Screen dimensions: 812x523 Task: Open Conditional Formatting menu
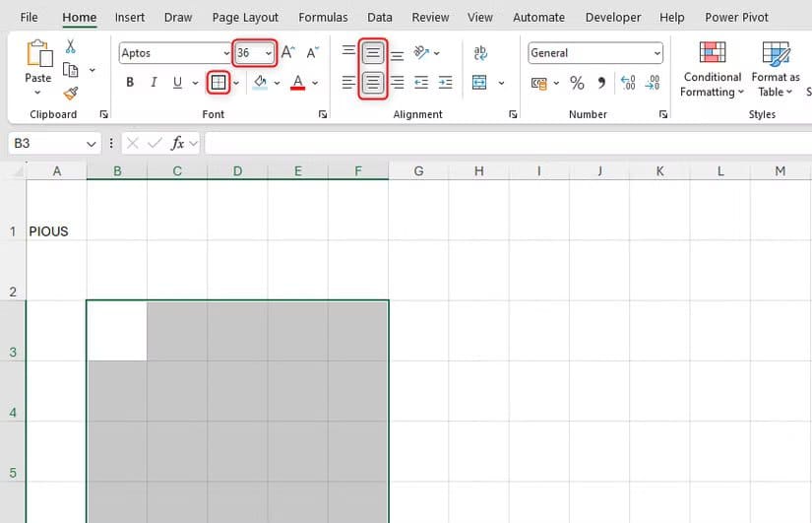[x=712, y=70]
